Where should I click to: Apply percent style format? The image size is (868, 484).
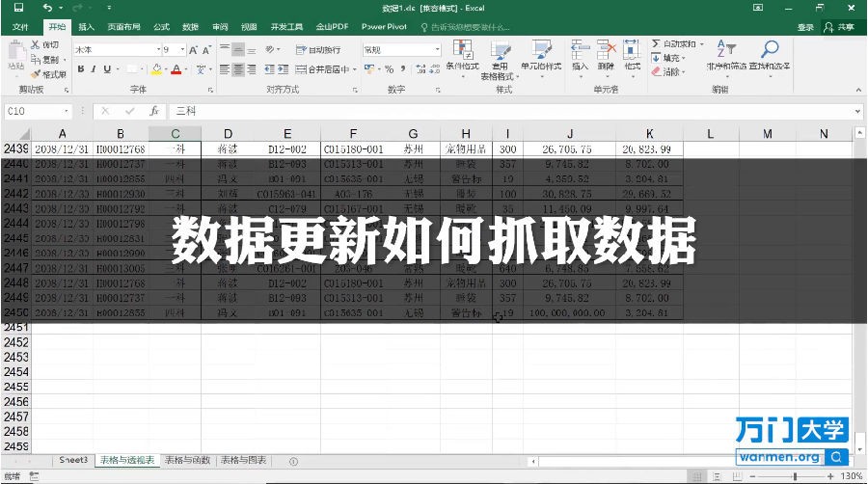pyautogui.click(x=390, y=69)
